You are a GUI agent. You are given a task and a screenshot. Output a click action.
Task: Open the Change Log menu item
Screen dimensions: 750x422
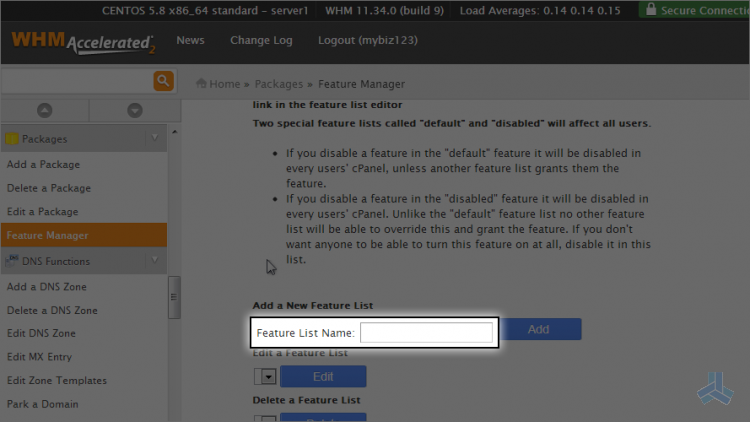(261, 41)
